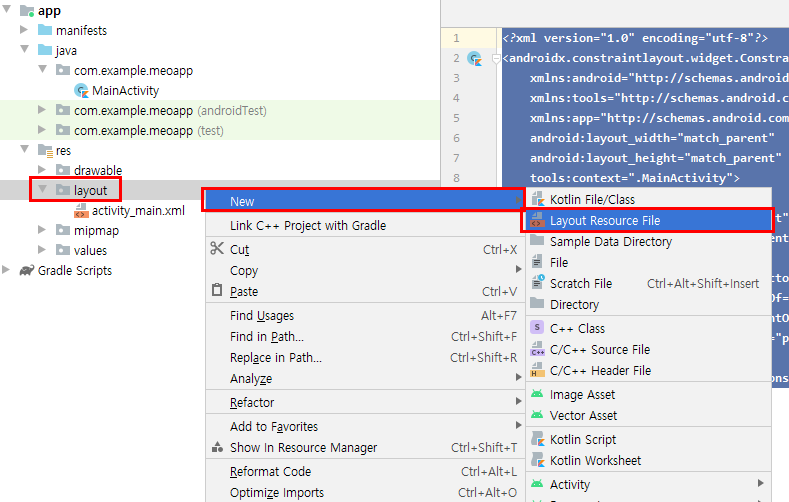Select Replace in Path...
Viewport: 789px width, 502px height.
364,358
